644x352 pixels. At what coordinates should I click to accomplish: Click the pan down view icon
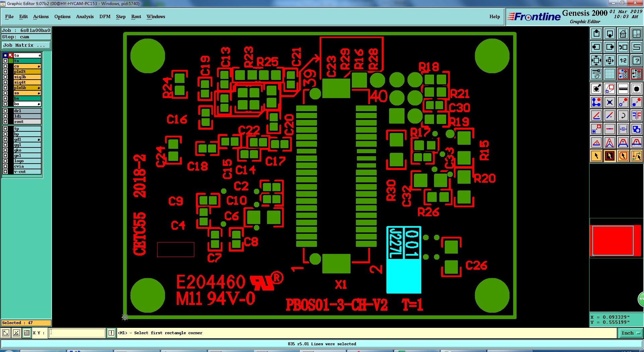point(610,34)
